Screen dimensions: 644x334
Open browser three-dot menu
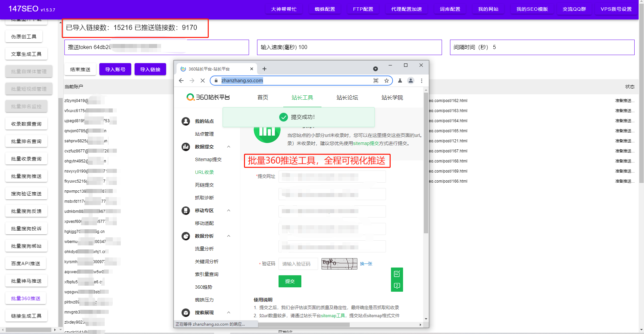click(x=422, y=81)
